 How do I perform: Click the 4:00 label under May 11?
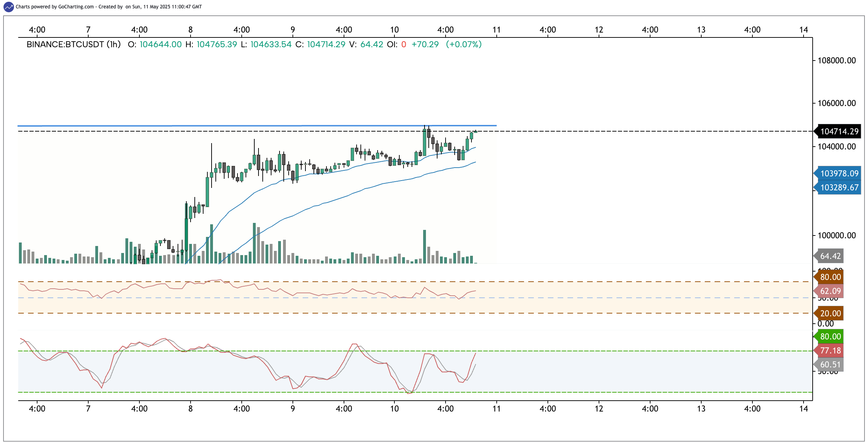[x=548, y=409]
